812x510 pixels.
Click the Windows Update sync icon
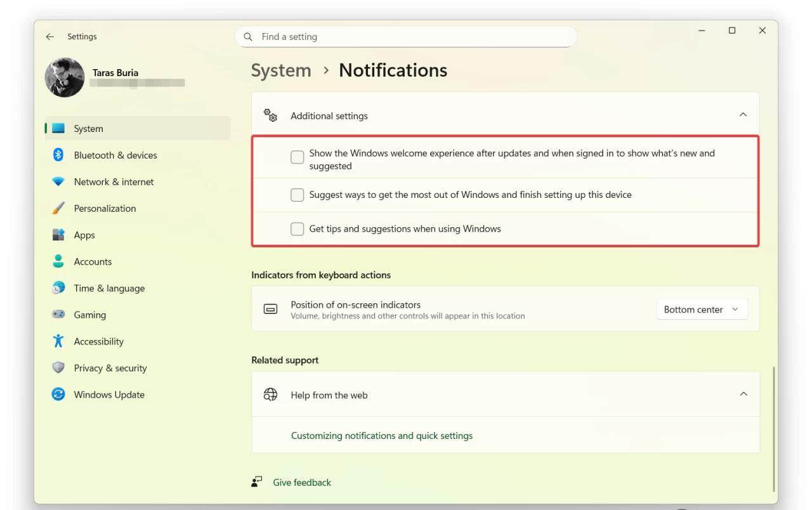point(58,395)
